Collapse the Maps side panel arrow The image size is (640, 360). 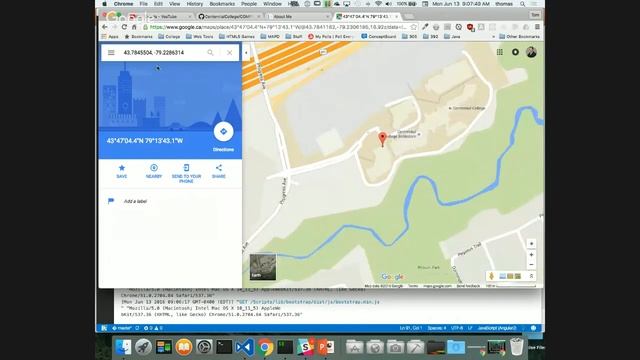[246, 53]
